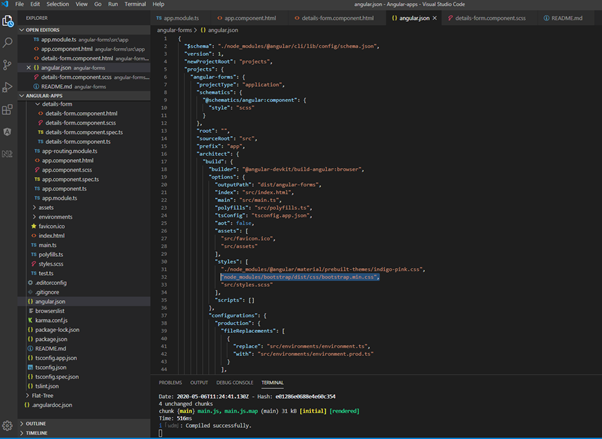The height and width of the screenshot is (439, 602).
Task: Open the Extensions view icon
Action: coord(7,109)
